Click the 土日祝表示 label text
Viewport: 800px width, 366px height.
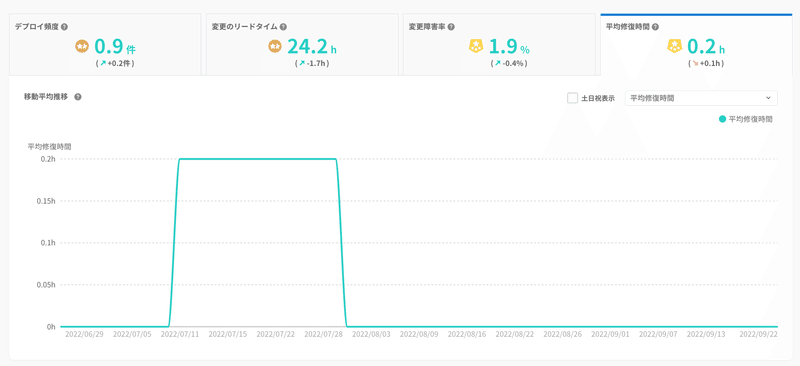[598, 98]
